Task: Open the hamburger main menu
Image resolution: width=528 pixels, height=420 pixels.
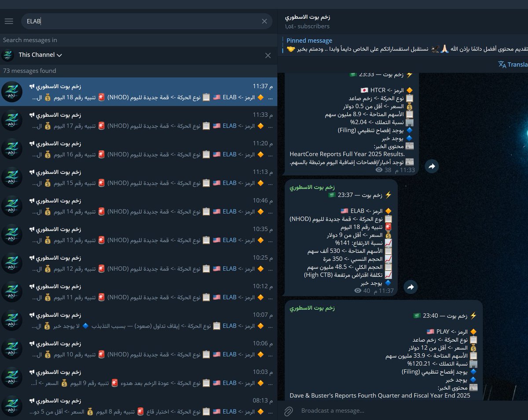Action: (9, 21)
